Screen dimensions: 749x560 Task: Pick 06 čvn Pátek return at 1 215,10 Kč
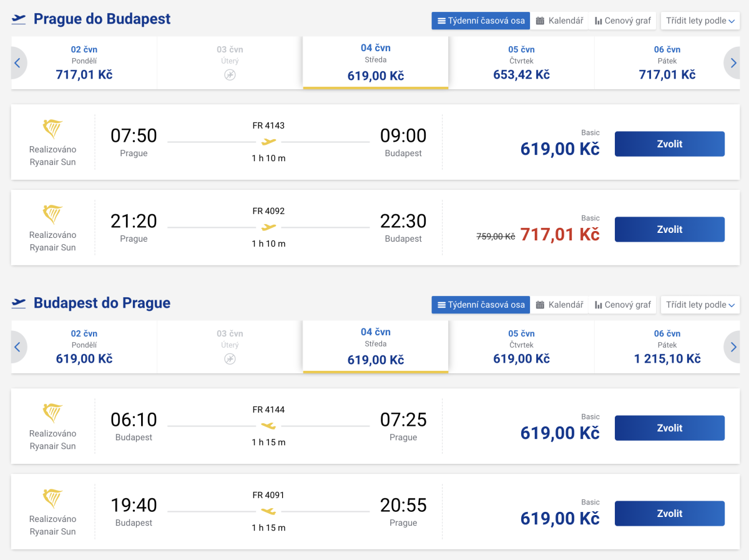pyautogui.click(x=667, y=347)
